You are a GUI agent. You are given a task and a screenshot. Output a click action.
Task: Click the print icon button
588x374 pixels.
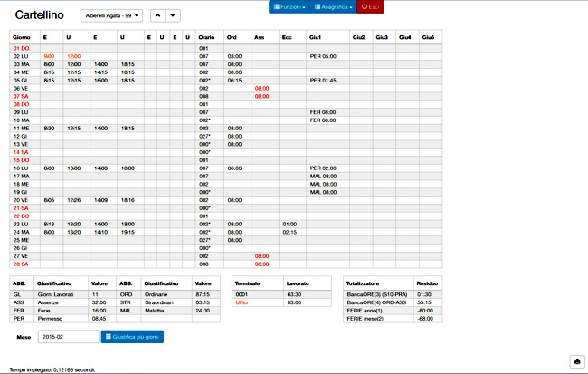(577, 361)
